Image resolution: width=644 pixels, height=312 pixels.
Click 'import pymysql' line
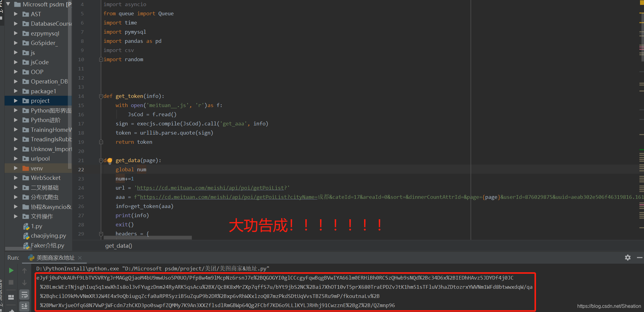[x=125, y=32]
